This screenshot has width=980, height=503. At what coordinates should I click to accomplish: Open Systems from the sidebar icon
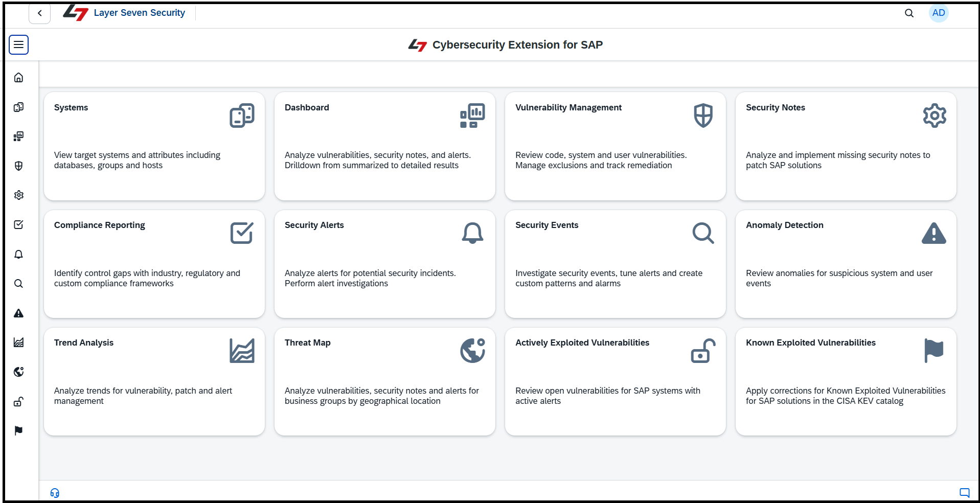click(18, 107)
